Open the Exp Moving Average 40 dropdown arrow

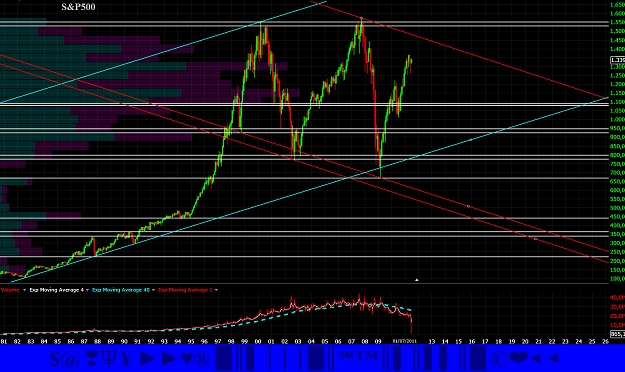pyautogui.click(x=153, y=290)
